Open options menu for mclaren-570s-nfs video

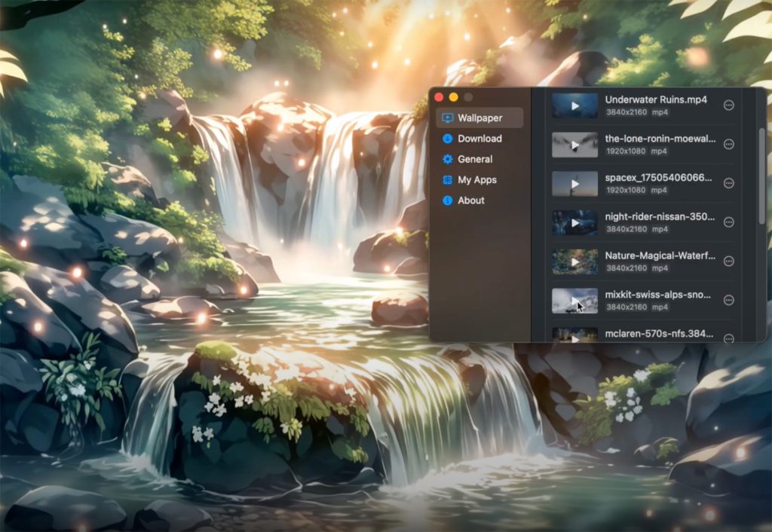click(x=729, y=338)
